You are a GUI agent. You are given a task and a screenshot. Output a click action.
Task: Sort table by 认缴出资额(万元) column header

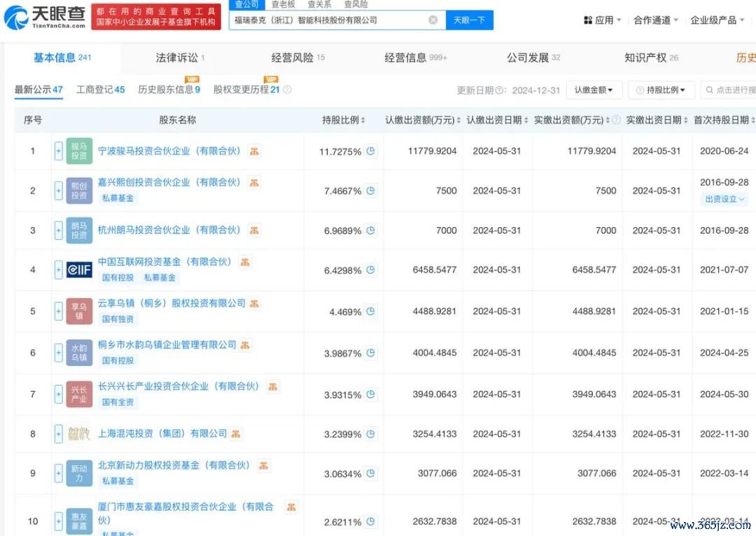(423, 120)
